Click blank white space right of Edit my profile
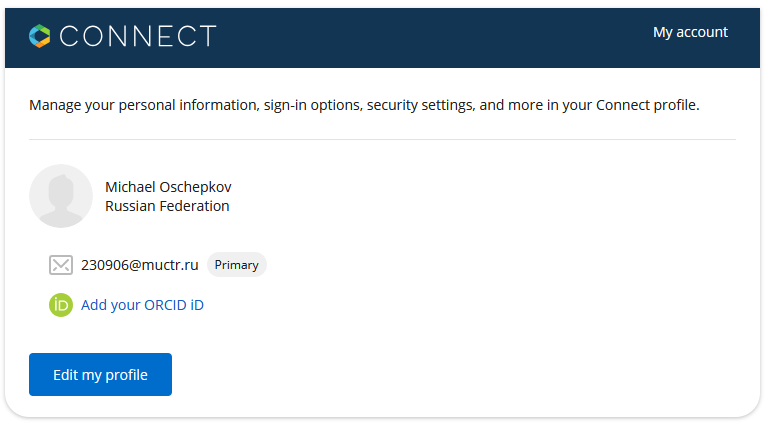 (450, 374)
